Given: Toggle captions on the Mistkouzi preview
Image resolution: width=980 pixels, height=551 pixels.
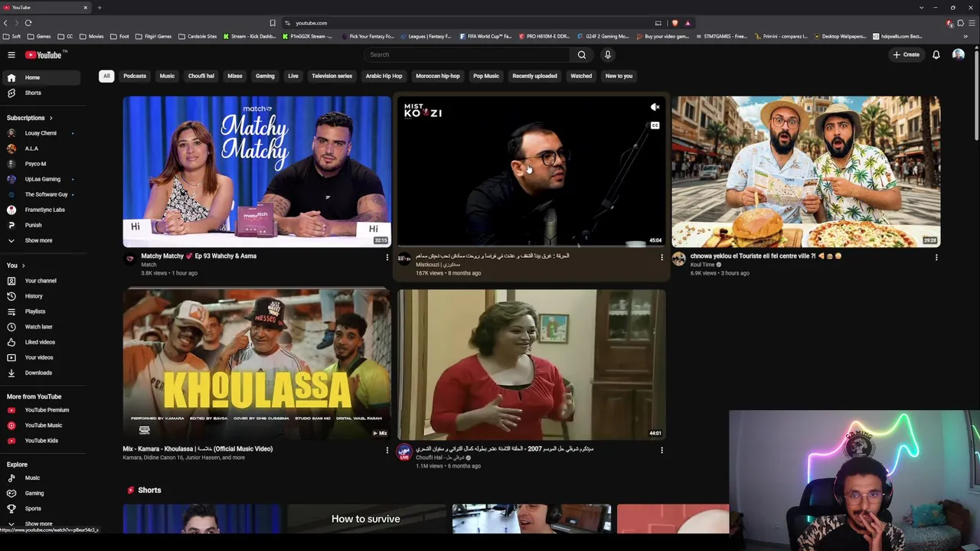Looking at the screenshot, I should point(655,126).
